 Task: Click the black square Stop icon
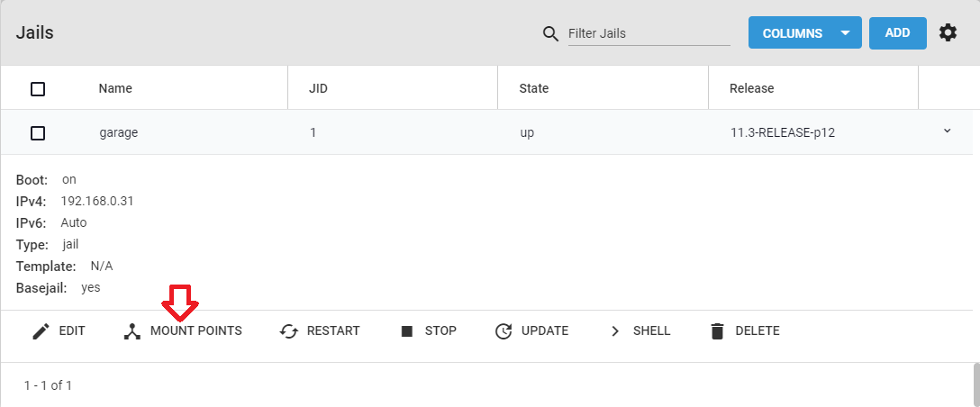tap(407, 331)
